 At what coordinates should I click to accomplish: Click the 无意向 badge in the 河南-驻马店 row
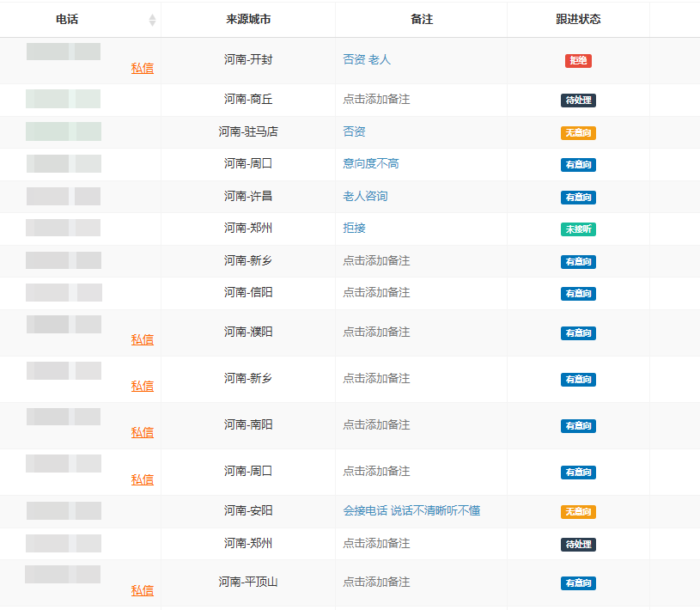[578, 132]
